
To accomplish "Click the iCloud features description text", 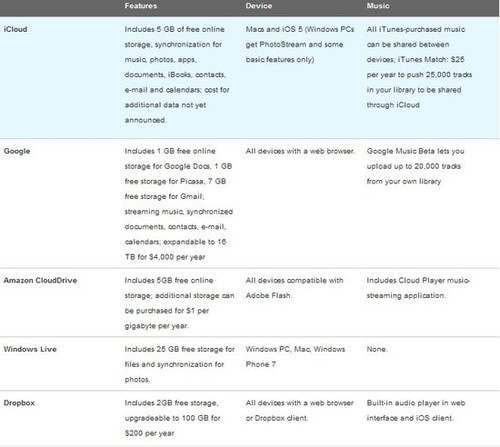I will point(177,75).
